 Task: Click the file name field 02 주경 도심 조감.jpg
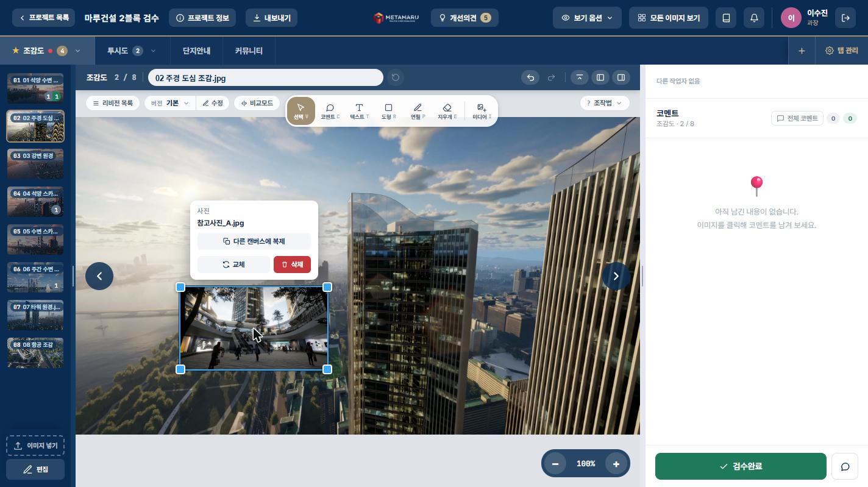(266, 77)
